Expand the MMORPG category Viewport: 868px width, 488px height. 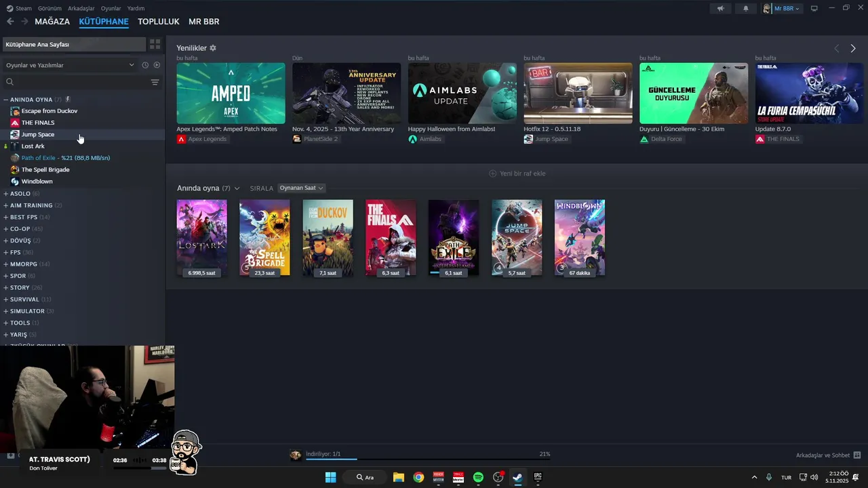(5, 264)
